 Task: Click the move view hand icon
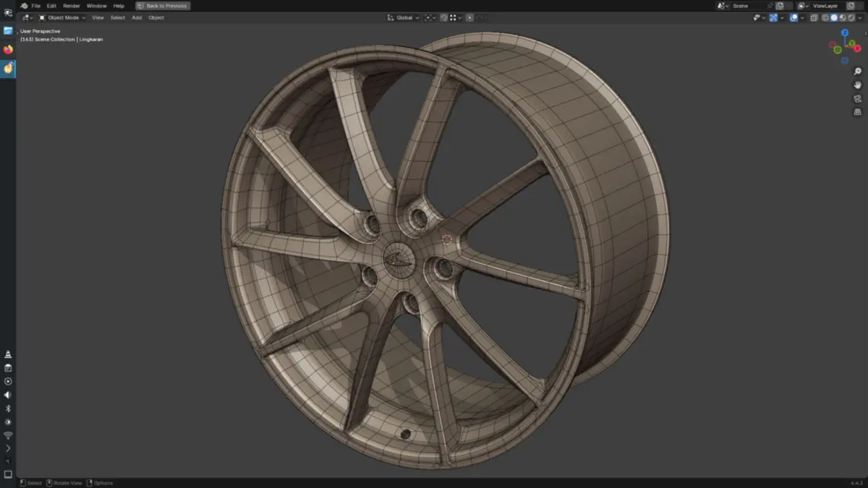[858, 85]
